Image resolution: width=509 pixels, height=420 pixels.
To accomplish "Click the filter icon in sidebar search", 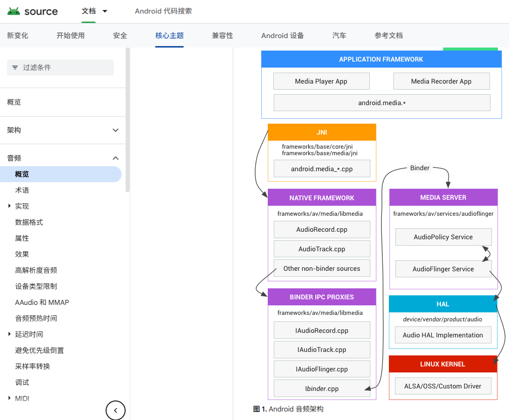I will coord(15,68).
